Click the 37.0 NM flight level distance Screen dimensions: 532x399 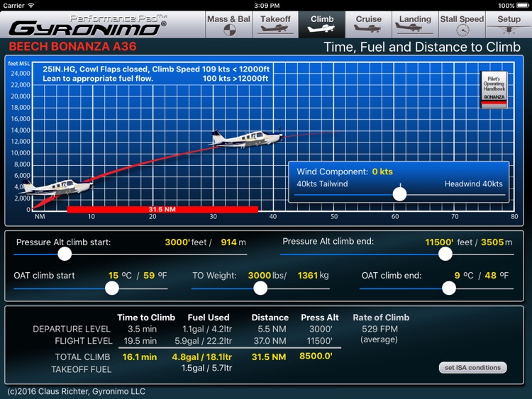[270, 341]
